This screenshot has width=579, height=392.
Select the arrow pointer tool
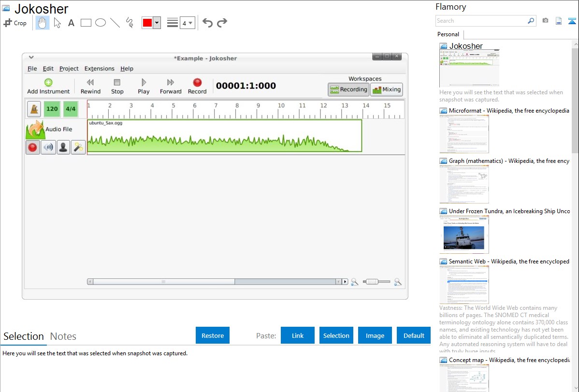pos(57,23)
